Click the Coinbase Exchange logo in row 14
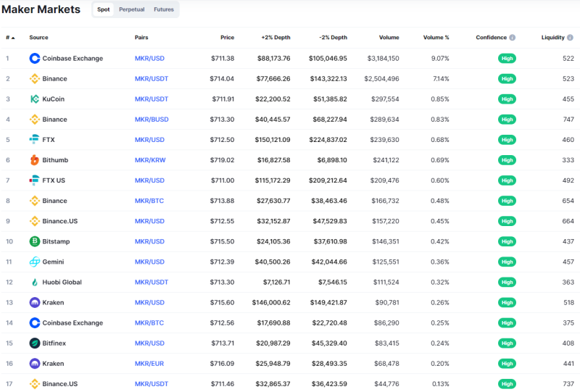 click(x=34, y=323)
